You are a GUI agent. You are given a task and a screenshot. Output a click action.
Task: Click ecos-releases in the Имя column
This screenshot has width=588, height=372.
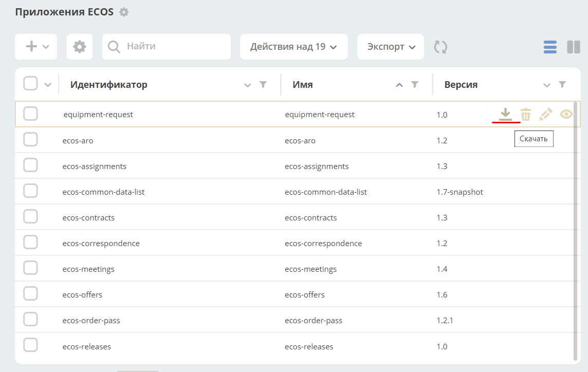(x=309, y=347)
